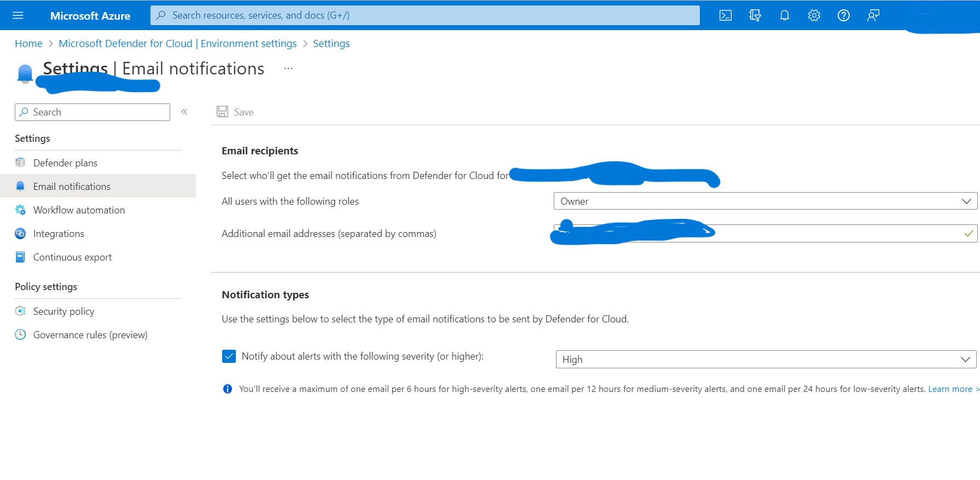Click the 'All users with the following roles' label

(290, 201)
